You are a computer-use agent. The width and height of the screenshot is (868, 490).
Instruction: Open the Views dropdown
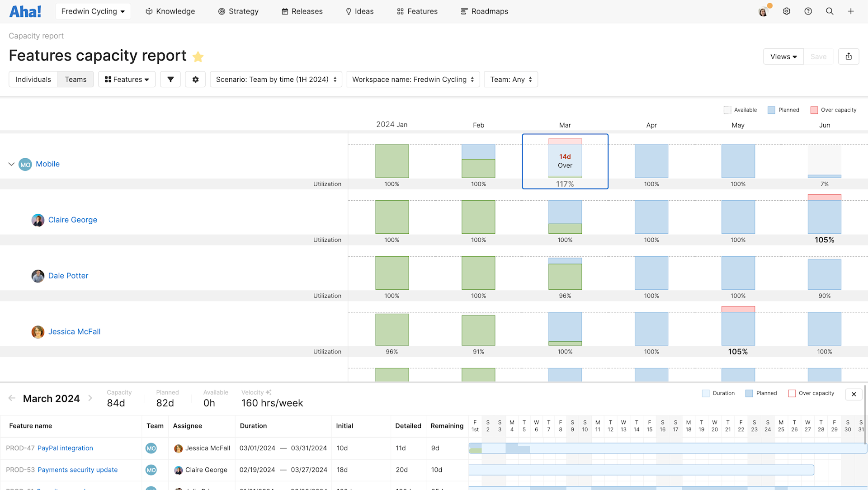(783, 56)
